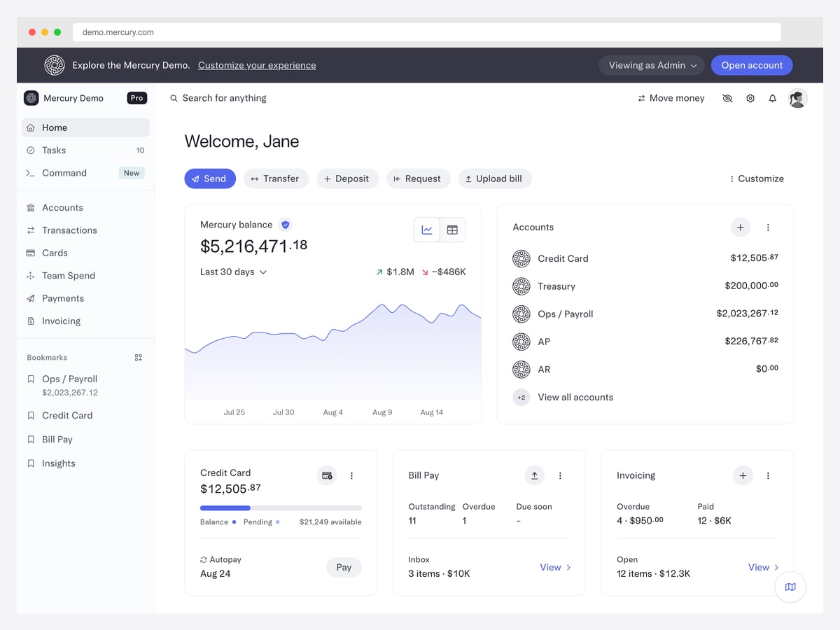840x630 pixels.
Task: Click the Upload bill button
Action: point(495,178)
